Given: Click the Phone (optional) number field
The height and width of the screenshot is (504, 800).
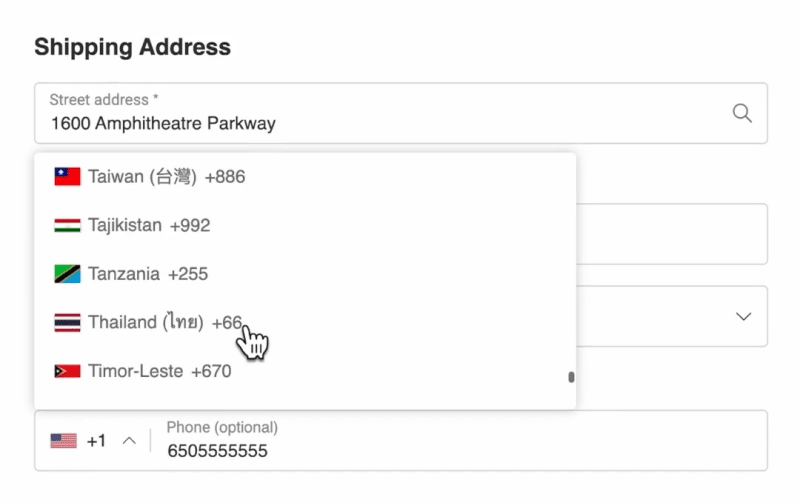Looking at the screenshot, I should pyautogui.click(x=459, y=441).
